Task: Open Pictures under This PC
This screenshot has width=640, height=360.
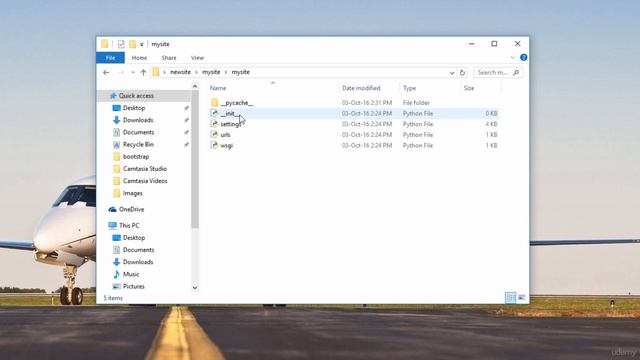Action: pyautogui.click(x=133, y=287)
